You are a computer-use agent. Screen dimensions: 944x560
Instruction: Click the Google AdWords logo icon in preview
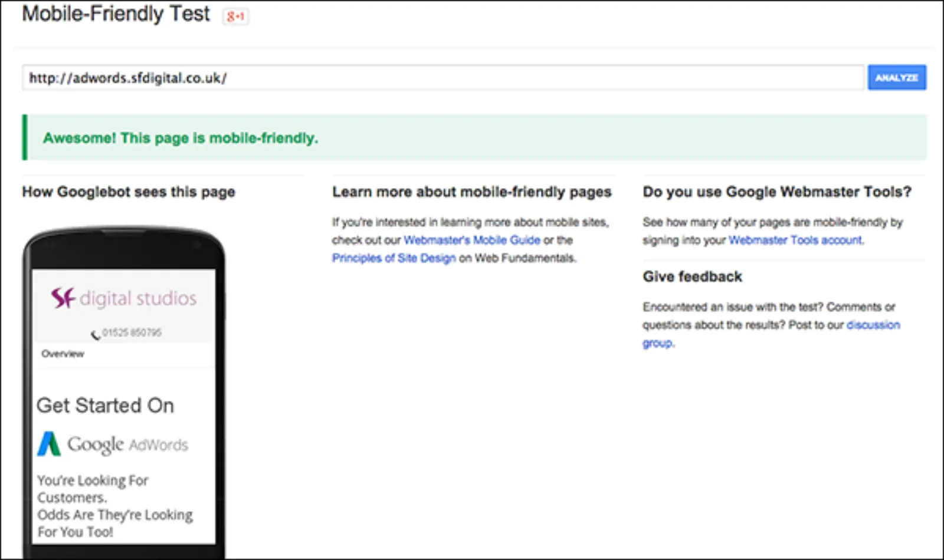(49, 444)
